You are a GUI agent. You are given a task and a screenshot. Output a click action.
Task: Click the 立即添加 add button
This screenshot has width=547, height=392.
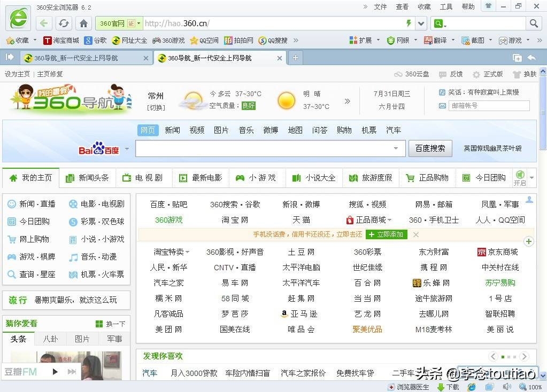pos(386,234)
